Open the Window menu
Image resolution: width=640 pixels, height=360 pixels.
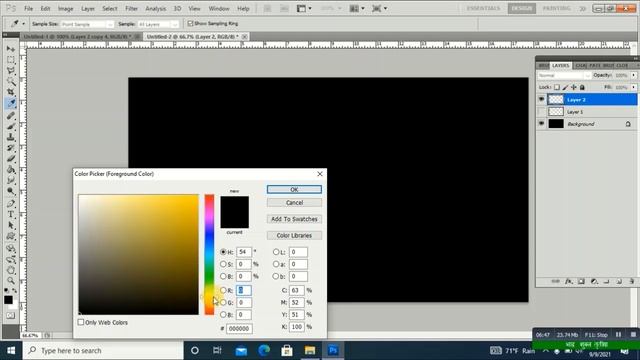click(x=219, y=8)
